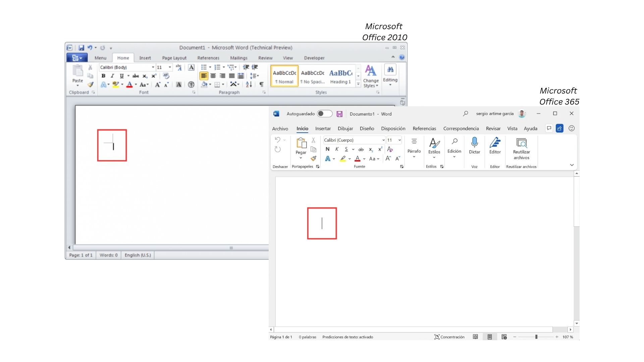Toggle the Autoguardado switch
644x362 pixels.
click(x=324, y=114)
